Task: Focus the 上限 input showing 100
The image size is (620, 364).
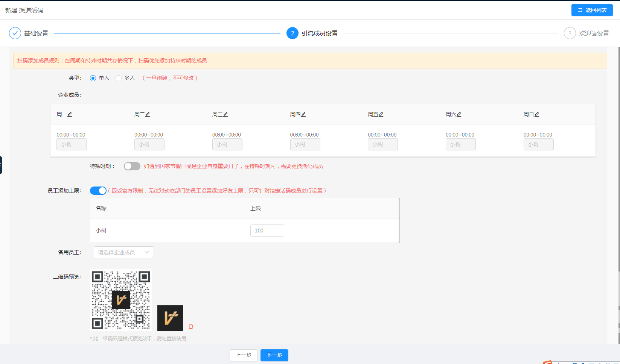Action: click(267, 231)
